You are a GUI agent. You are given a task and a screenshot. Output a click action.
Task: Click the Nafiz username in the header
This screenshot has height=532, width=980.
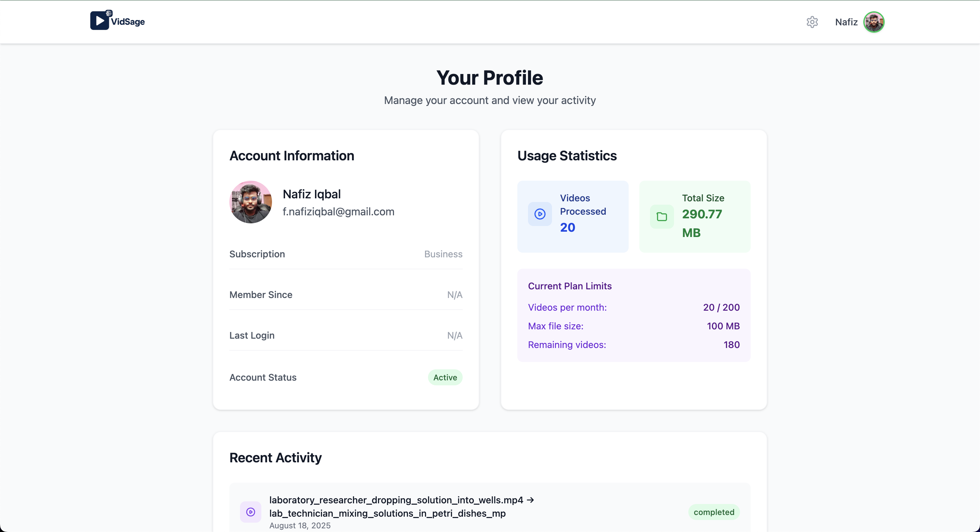tap(846, 22)
